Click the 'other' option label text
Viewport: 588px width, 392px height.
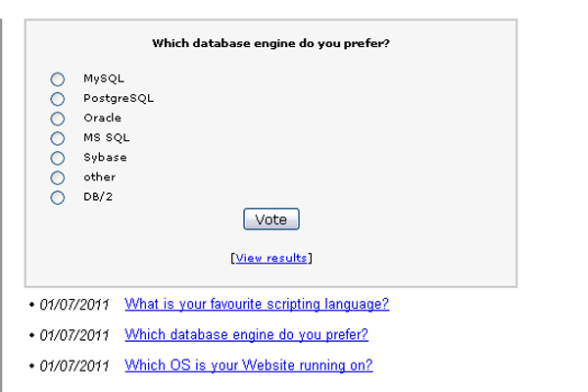(x=99, y=177)
